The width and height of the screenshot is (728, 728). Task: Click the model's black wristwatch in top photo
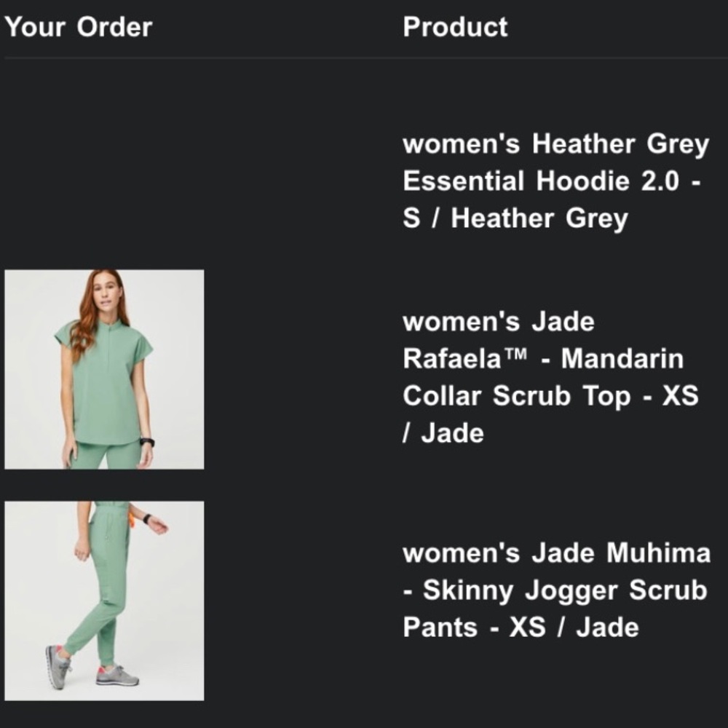(147, 442)
